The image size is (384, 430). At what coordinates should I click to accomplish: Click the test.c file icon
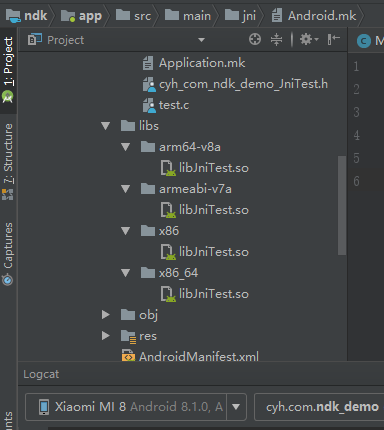[149, 105]
